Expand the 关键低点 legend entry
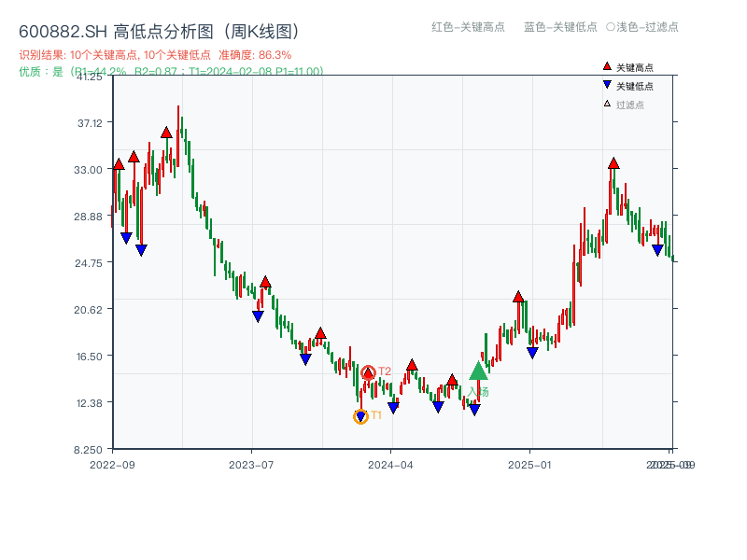747x560 pixels. point(633,84)
